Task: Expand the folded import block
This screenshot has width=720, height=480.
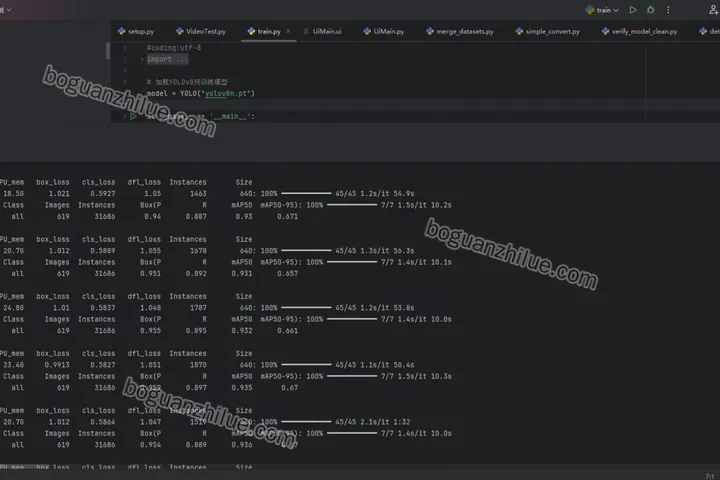Action: (x=142, y=59)
